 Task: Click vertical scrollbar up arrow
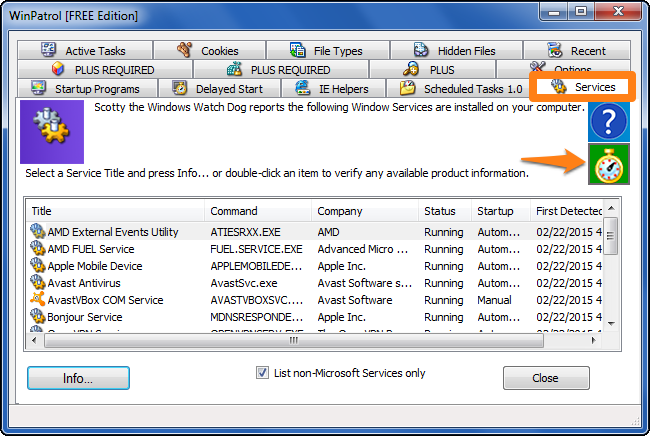tap(611, 208)
